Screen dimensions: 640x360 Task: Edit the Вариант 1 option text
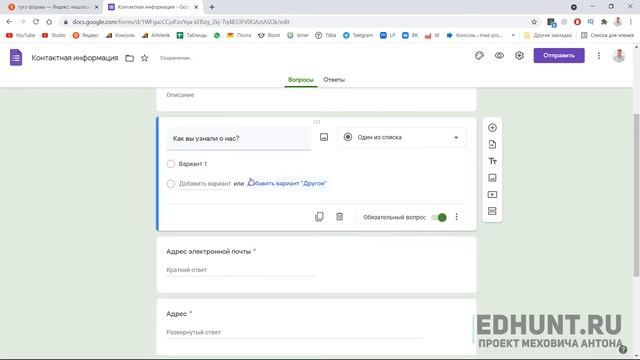pyautogui.click(x=193, y=164)
